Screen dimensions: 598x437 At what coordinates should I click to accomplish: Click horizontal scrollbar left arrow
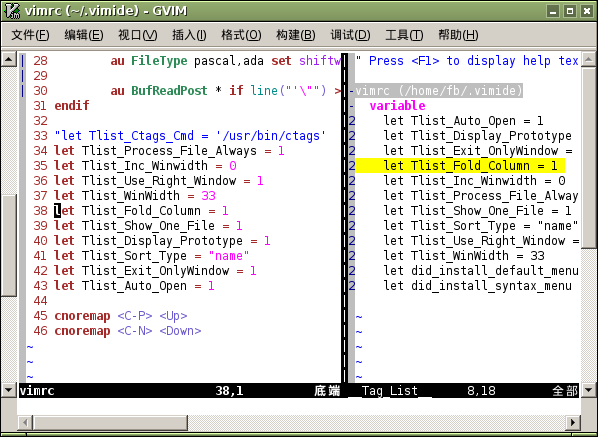(25, 423)
